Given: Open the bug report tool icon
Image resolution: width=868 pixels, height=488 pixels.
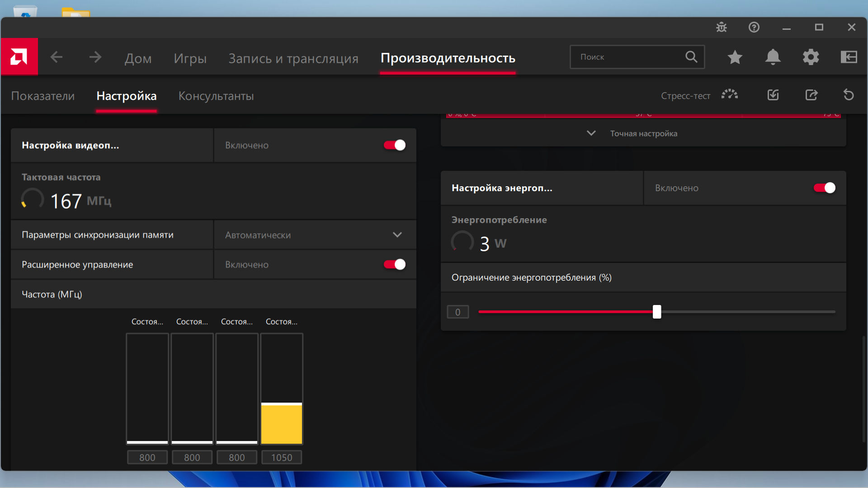Looking at the screenshot, I should [x=722, y=27].
